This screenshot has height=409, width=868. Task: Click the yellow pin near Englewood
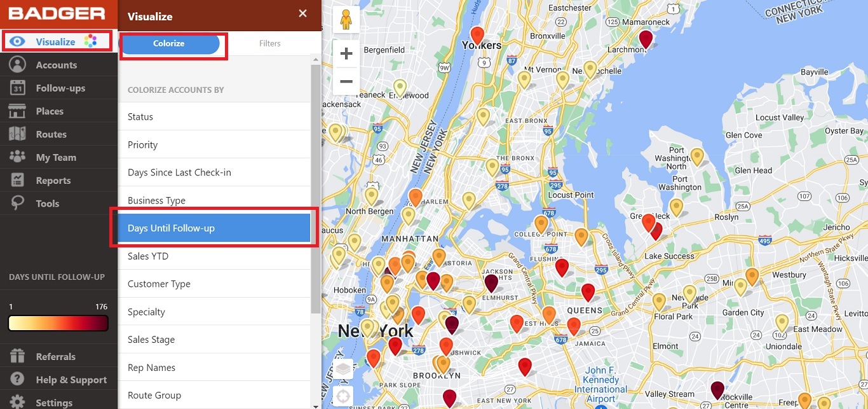pyautogui.click(x=400, y=88)
